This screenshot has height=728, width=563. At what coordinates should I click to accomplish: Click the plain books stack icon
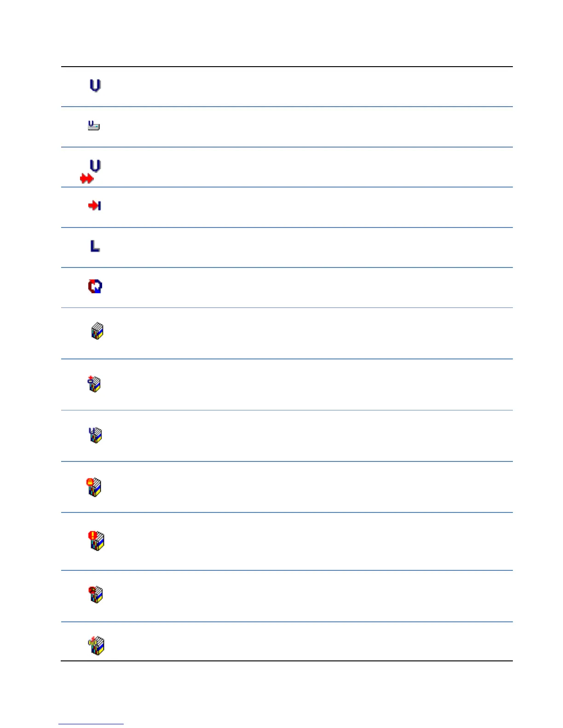pyautogui.click(x=97, y=331)
